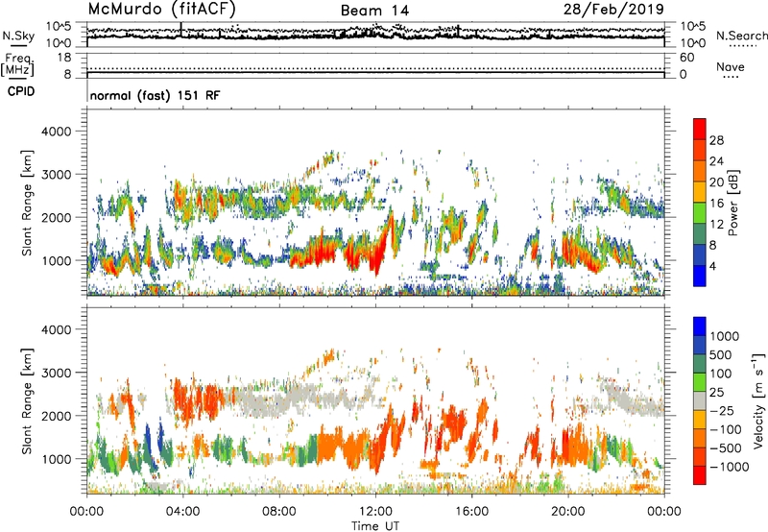Click the Time UT axis title
768x532 pixels.
[375, 525]
